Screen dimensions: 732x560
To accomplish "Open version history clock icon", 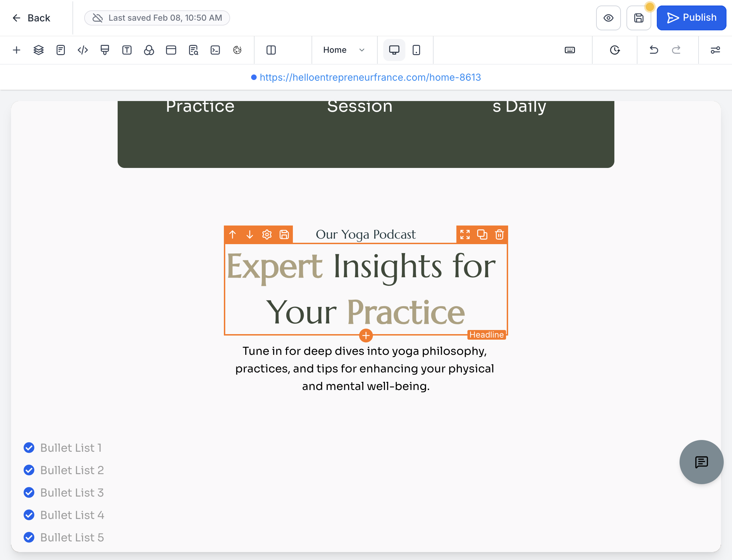I will click(615, 50).
